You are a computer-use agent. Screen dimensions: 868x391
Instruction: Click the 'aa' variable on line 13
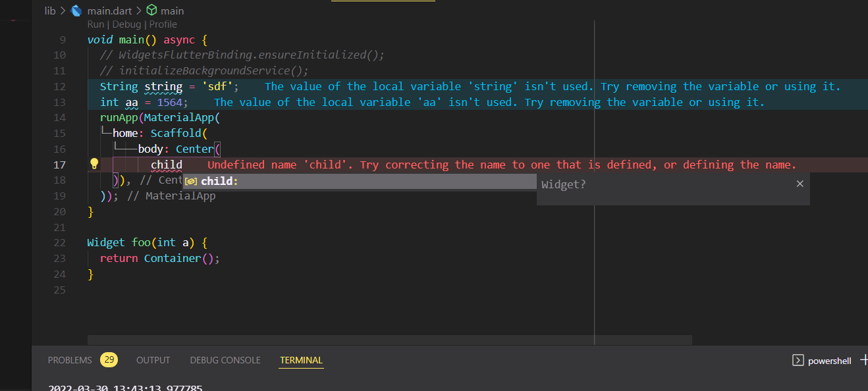[132, 102]
